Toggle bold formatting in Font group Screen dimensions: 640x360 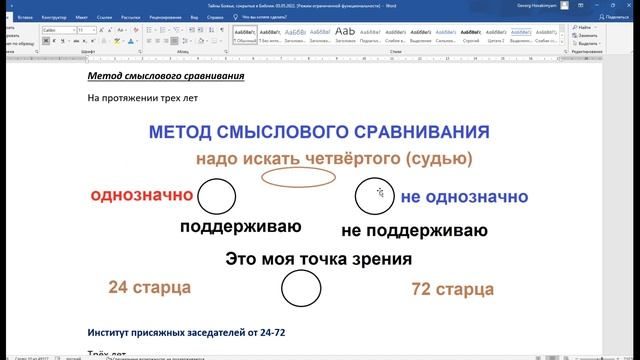[46, 41]
